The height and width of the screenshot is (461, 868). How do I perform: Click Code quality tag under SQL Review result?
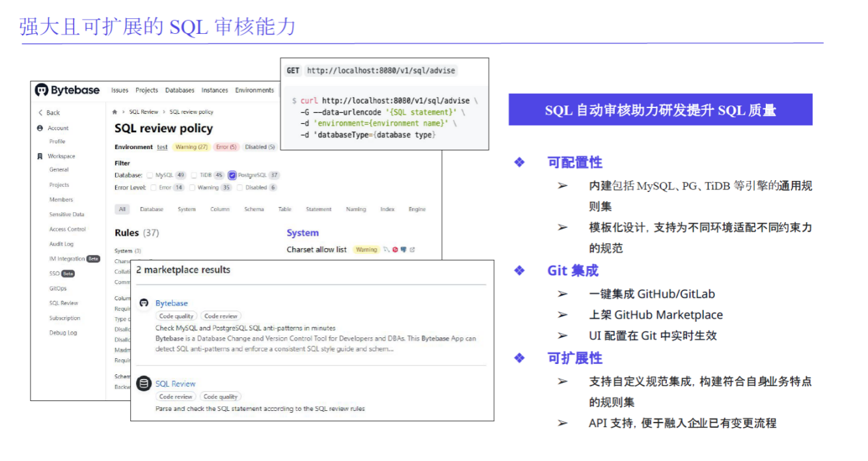click(x=221, y=397)
